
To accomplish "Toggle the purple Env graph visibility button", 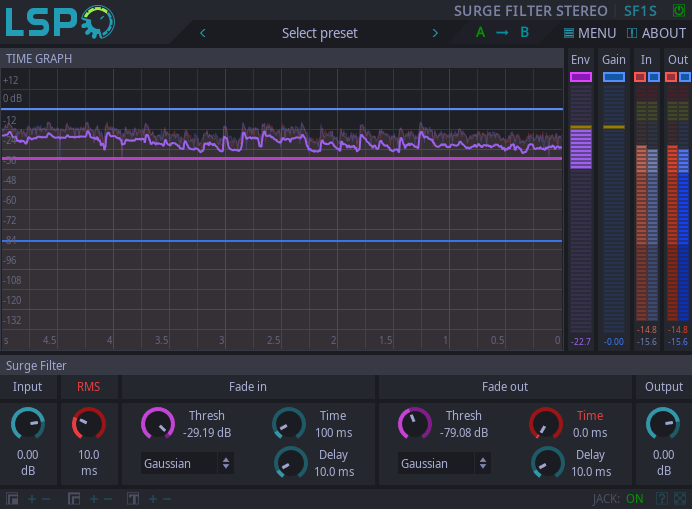I will pos(581,77).
